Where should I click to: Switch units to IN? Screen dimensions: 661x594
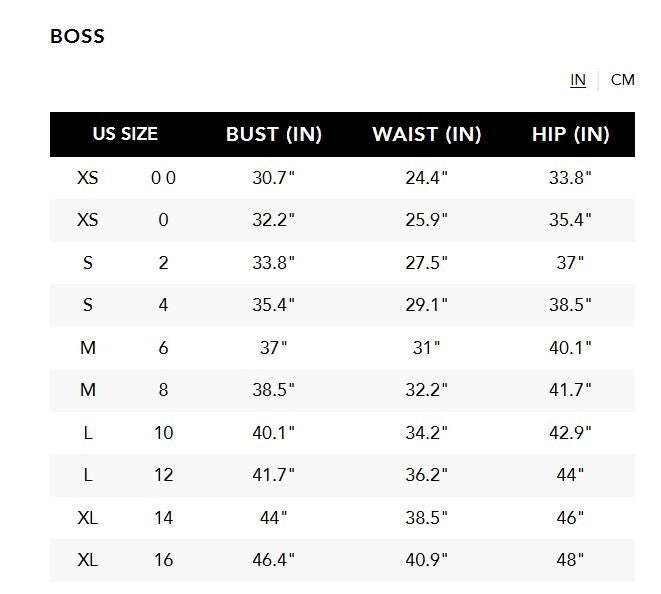tap(578, 80)
